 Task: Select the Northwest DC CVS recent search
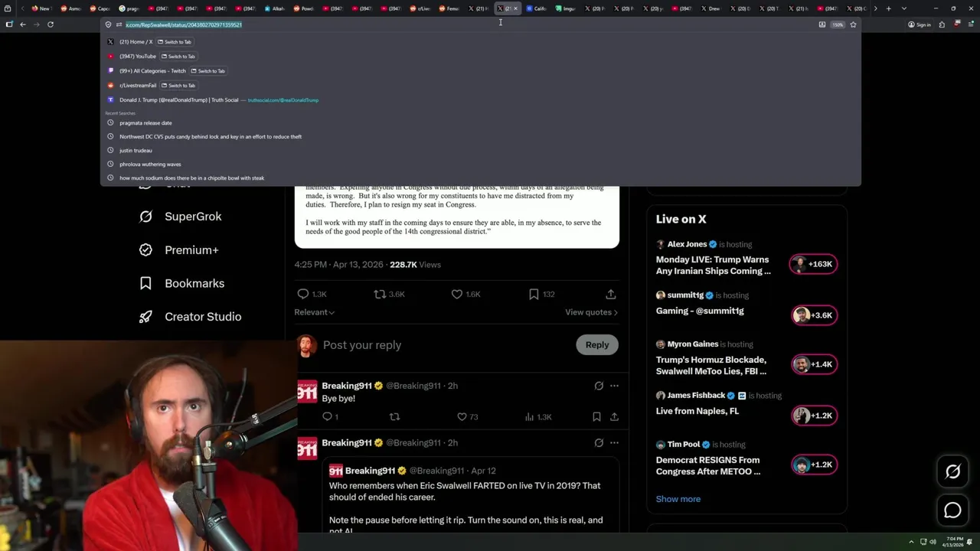click(x=481, y=136)
